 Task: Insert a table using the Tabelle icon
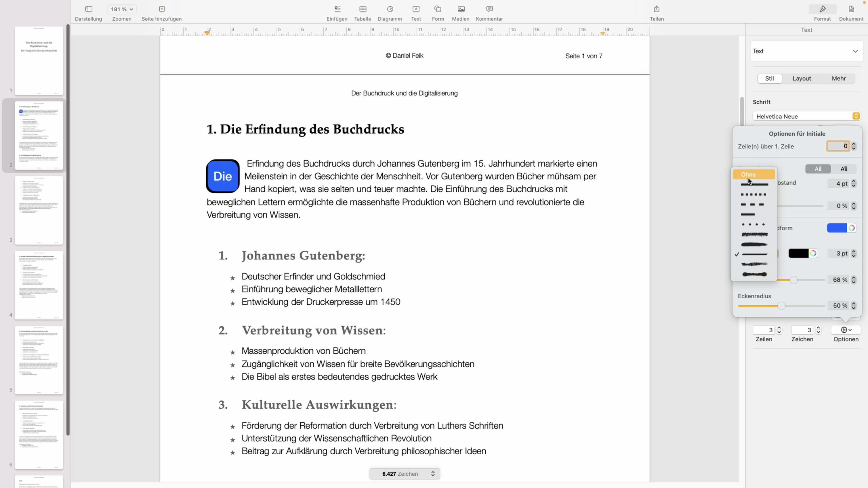[x=363, y=13]
